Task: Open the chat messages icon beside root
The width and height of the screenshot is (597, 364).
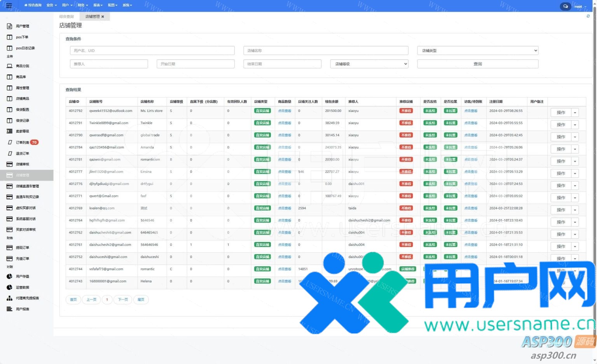Action: point(565,6)
